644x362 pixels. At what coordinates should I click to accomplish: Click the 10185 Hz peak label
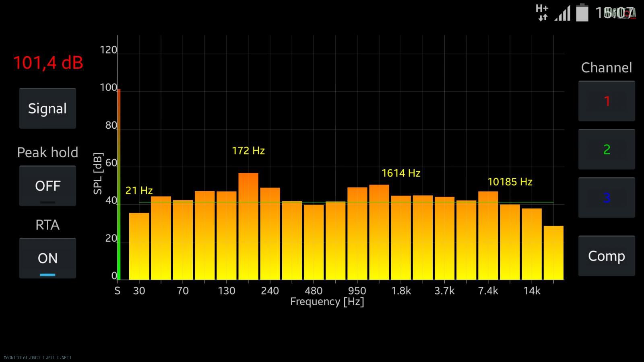click(x=510, y=182)
